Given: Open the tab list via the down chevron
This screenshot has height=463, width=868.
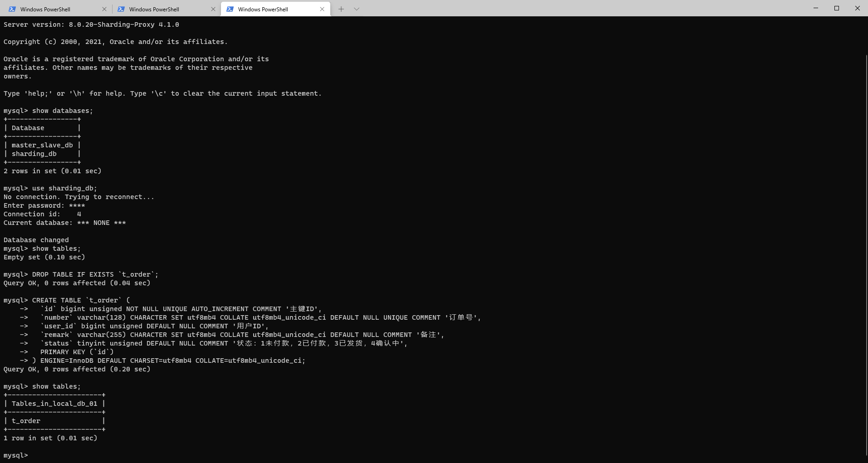Looking at the screenshot, I should tap(357, 9).
